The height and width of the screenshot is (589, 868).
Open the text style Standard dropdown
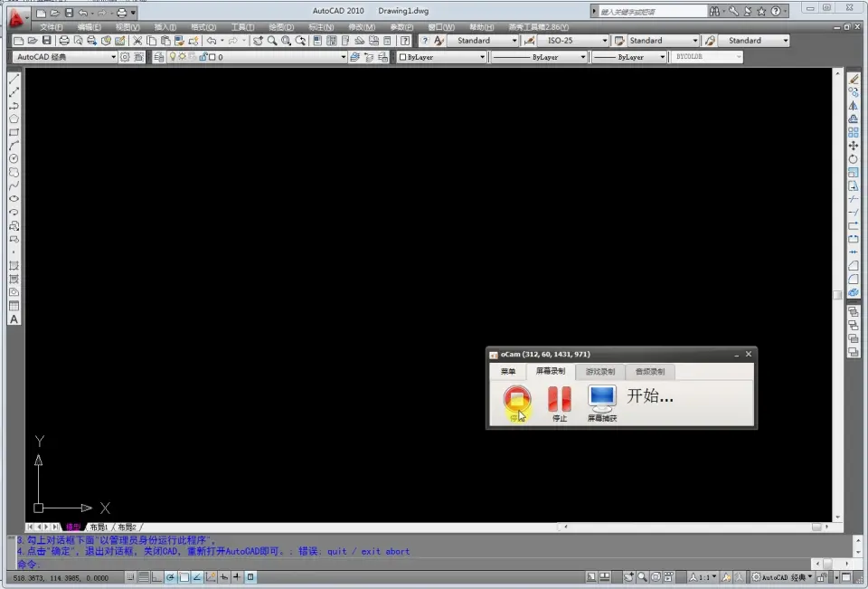483,41
